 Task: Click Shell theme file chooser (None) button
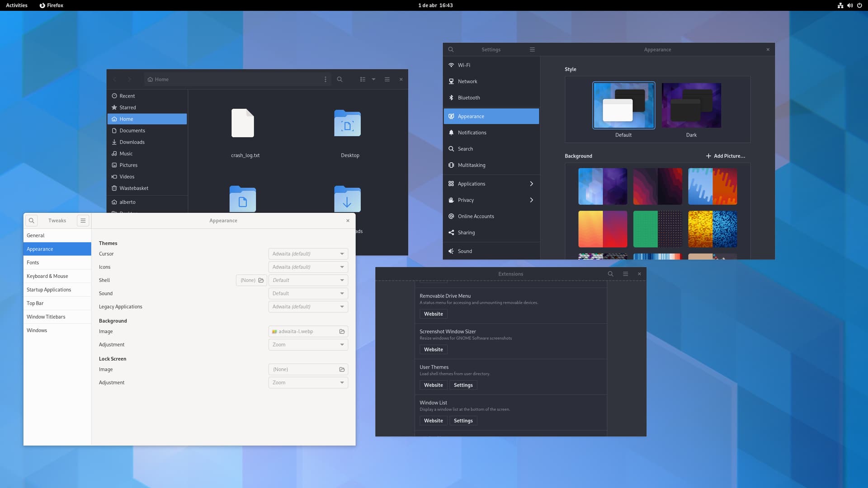click(251, 280)
